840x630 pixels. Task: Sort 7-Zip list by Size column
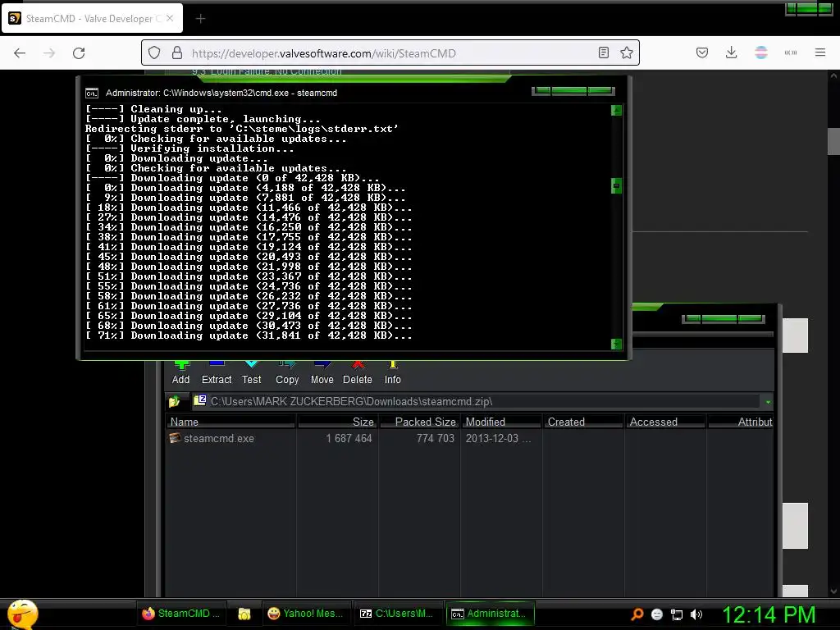[x=337, y=422]
